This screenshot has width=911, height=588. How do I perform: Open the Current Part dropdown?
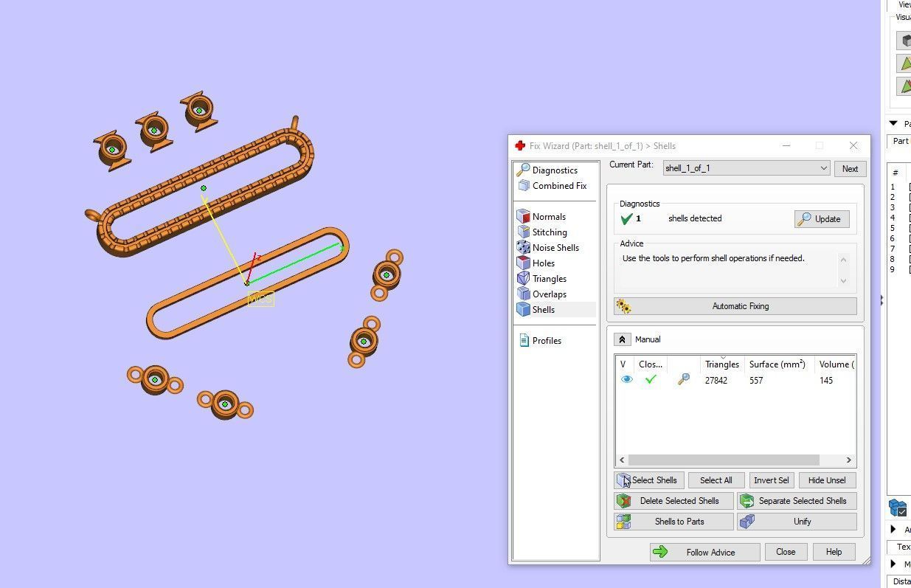(747, 168)
